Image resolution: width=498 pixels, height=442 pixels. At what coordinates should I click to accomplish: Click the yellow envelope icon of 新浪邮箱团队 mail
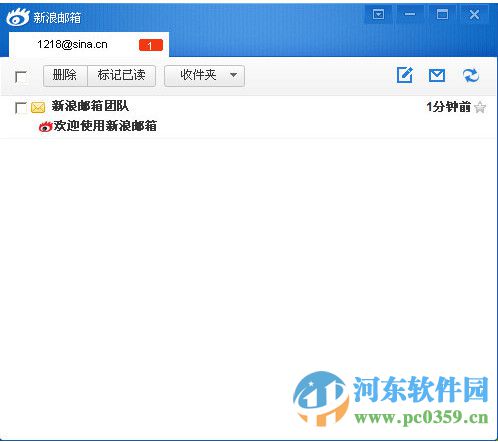click(38, 107)
